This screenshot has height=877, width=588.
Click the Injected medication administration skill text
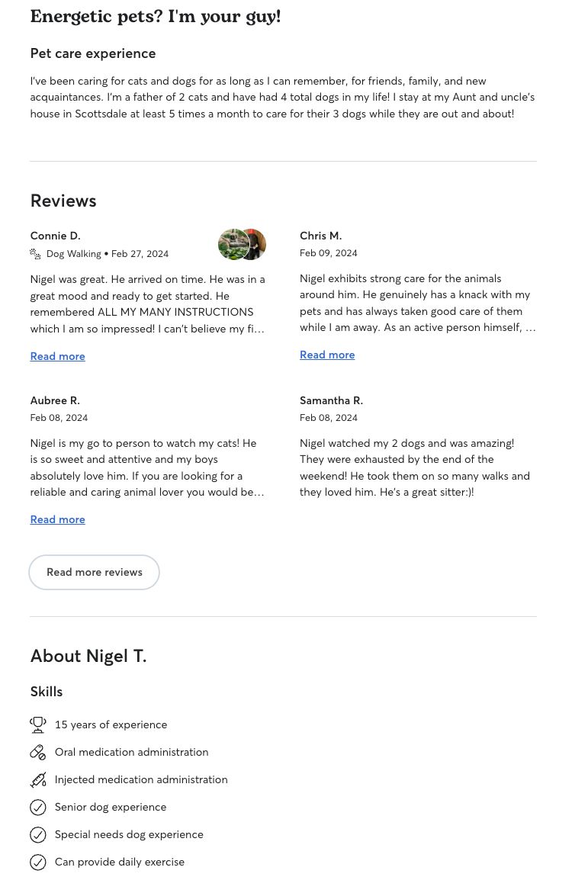click(x=141, y=779)
